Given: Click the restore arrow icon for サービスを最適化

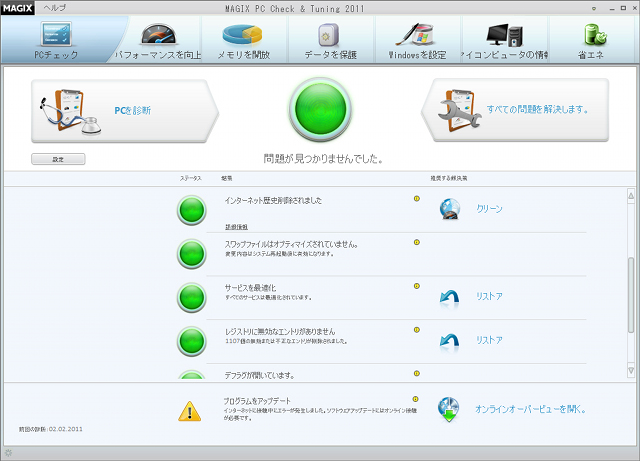Looking at the screenshot, I should pyautogui.click(x=449, y=298).
